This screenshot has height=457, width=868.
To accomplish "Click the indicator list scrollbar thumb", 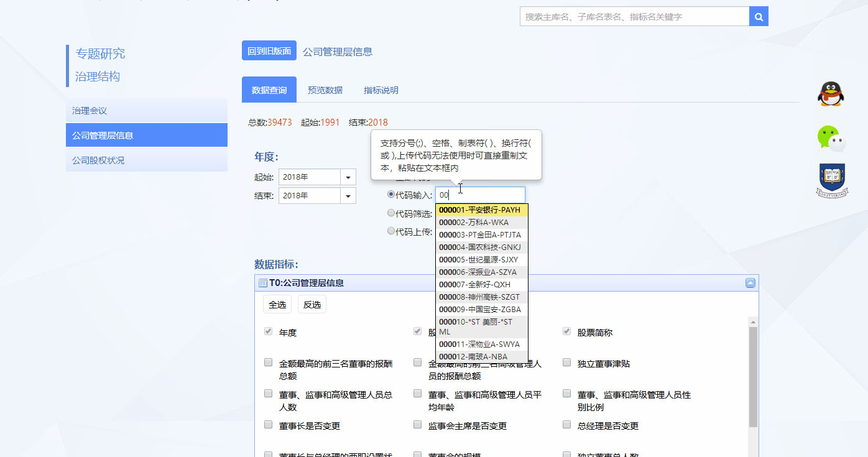I will pos(753,377).
